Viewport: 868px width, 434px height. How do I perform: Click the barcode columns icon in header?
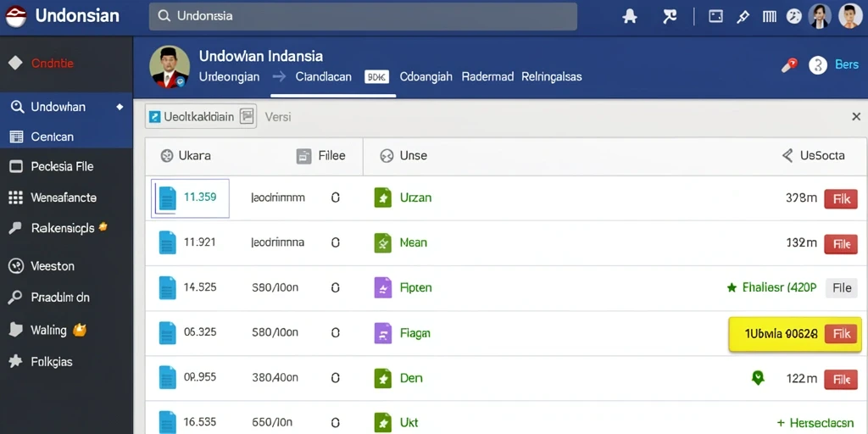click(769, 17)
